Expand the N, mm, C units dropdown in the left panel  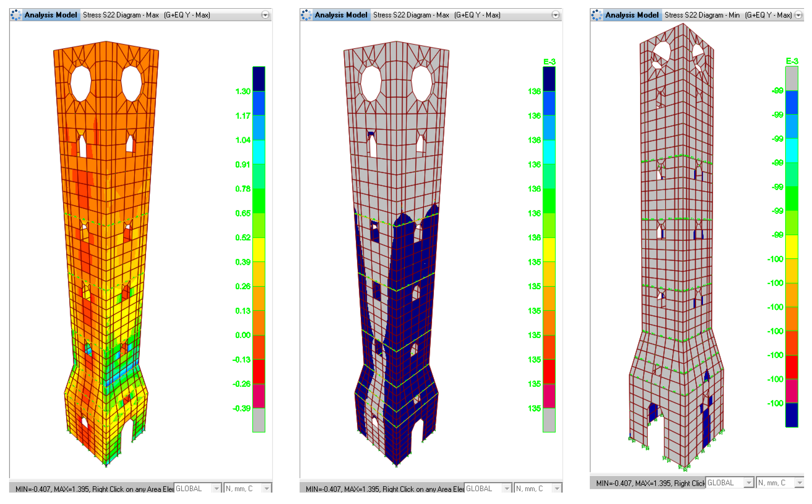(266, 489)
